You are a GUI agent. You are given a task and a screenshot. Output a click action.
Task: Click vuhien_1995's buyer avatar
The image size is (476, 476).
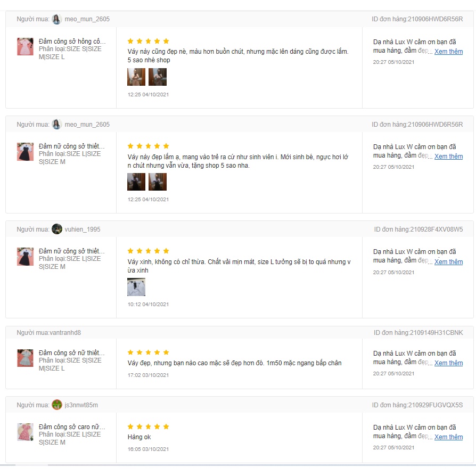click(57, 229)
